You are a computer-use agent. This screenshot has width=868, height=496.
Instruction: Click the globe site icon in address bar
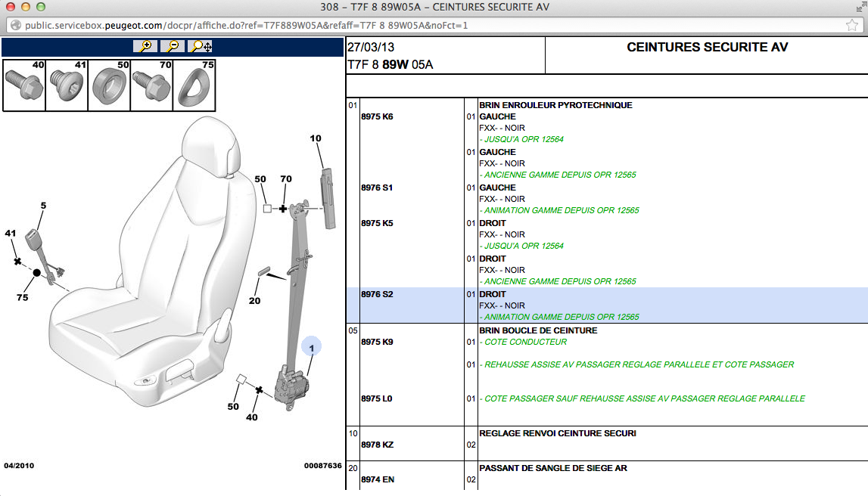pyautogui.click(x=15, y=25)
